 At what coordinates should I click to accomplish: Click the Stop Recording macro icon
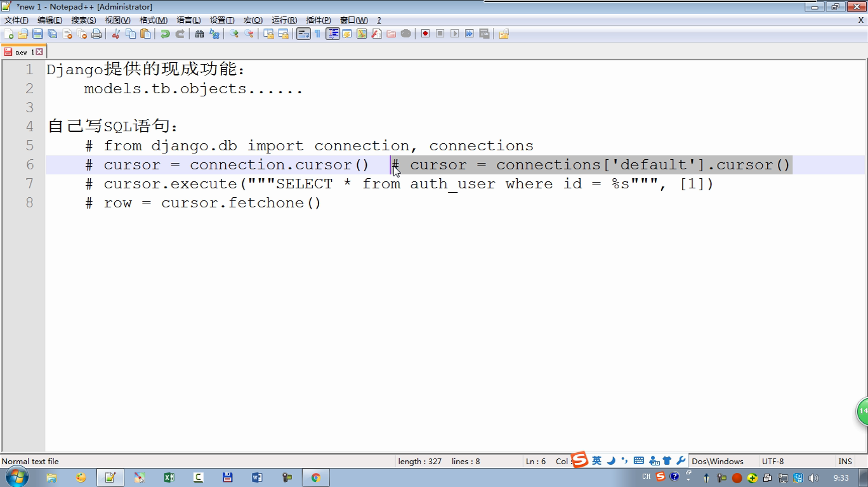click(x=440, y=34)
